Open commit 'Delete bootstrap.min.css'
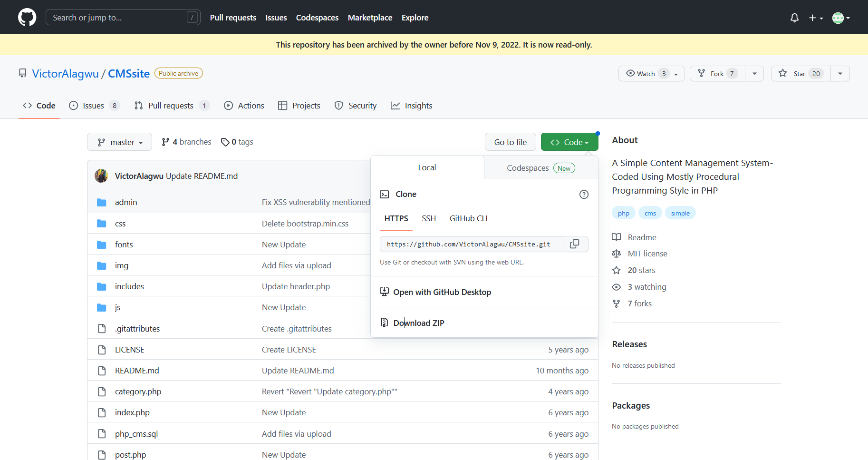Screen dimensions: 868x460 (305, 224)
